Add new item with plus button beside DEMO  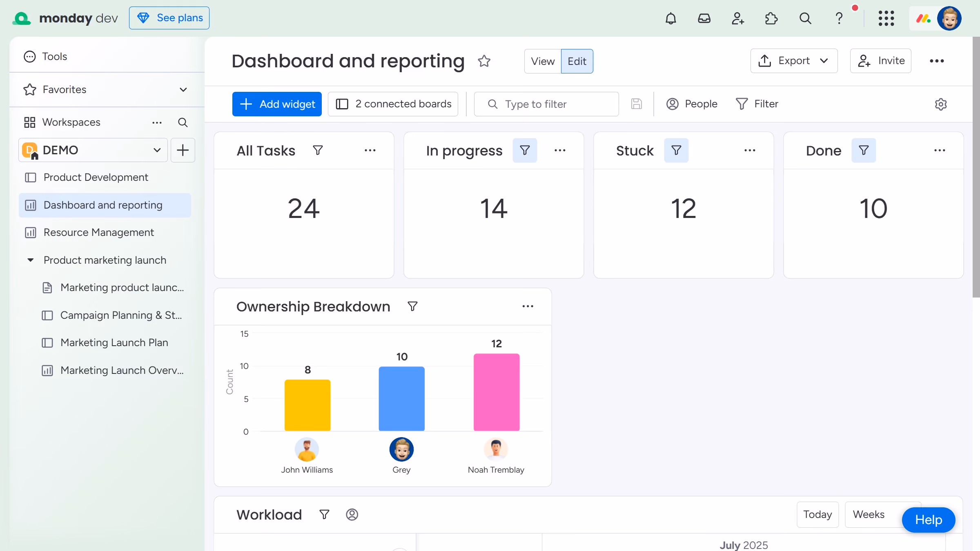tap(183, 150)
